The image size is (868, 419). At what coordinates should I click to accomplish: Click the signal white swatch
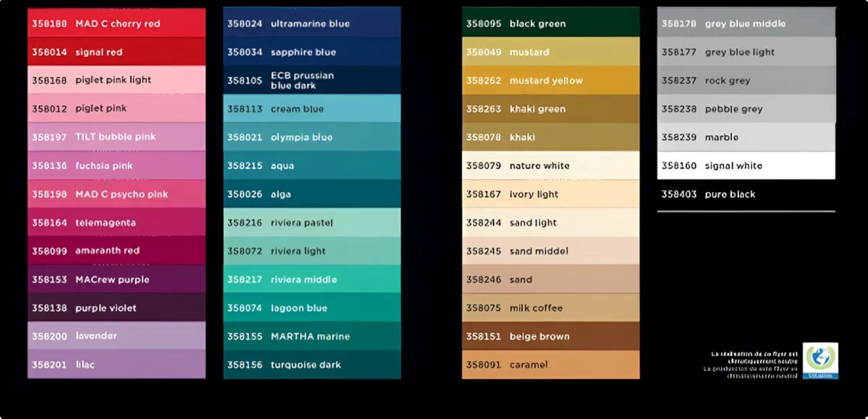coord(745,166)
